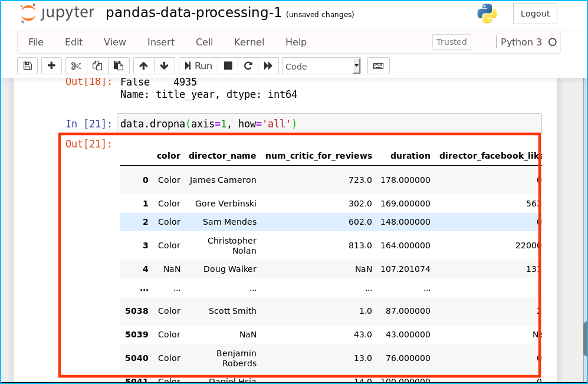
Task: Run the current cell
Action: pyautogui.click(x=198, y=66)
